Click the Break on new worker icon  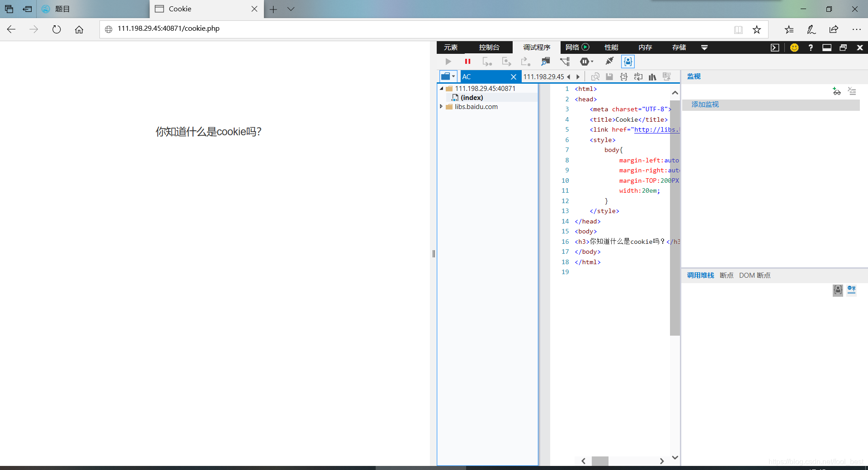tap(546, 62)
